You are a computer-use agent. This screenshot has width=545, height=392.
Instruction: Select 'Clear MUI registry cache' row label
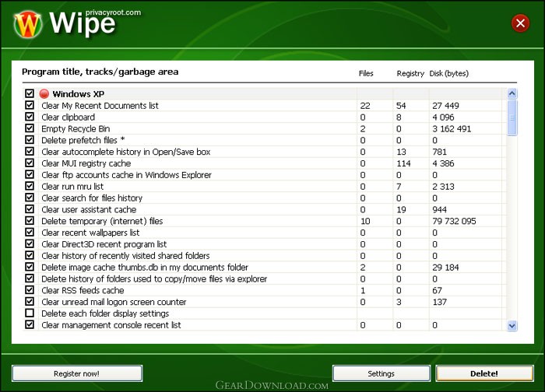click(86, 163)
